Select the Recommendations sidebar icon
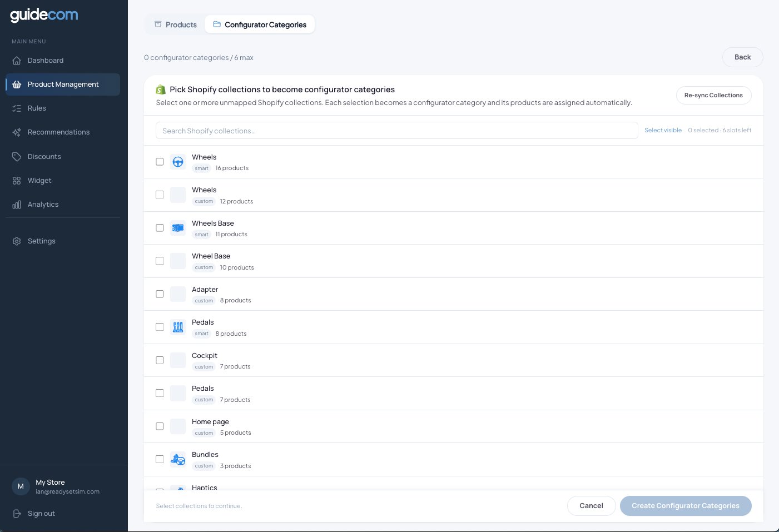The height and width of the screenshot is (532, 779). coord(17,132)
